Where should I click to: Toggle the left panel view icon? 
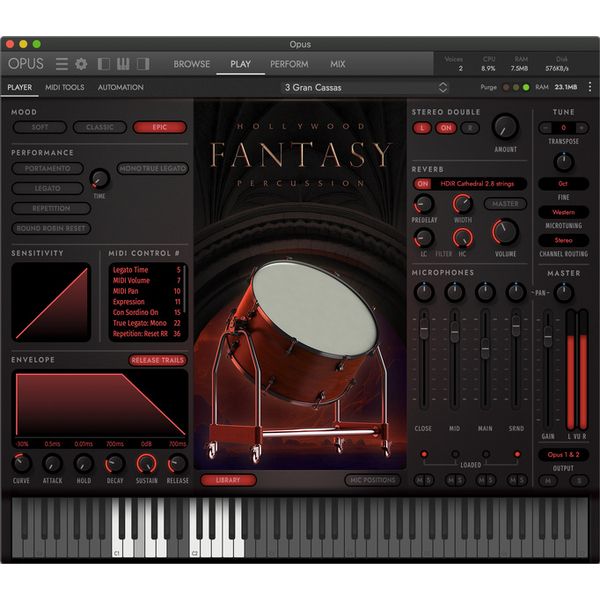tap(104, 64)
